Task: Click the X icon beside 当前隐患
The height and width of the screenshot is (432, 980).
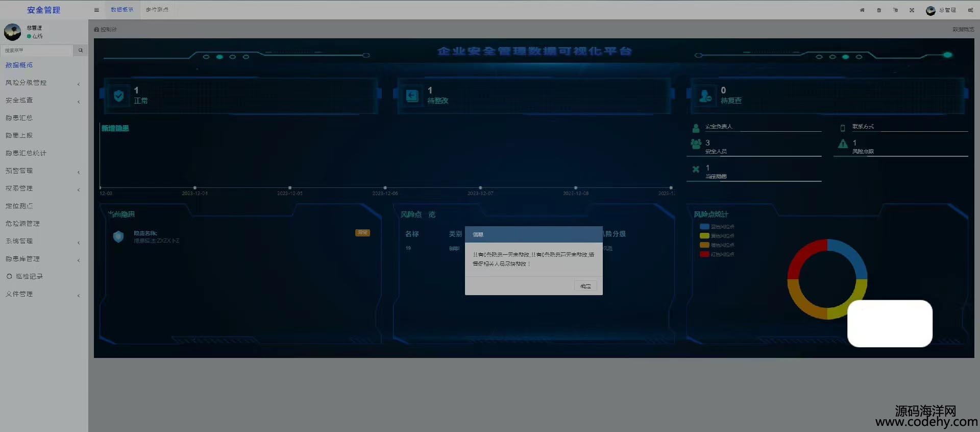Action: click(x=696, y=169)
